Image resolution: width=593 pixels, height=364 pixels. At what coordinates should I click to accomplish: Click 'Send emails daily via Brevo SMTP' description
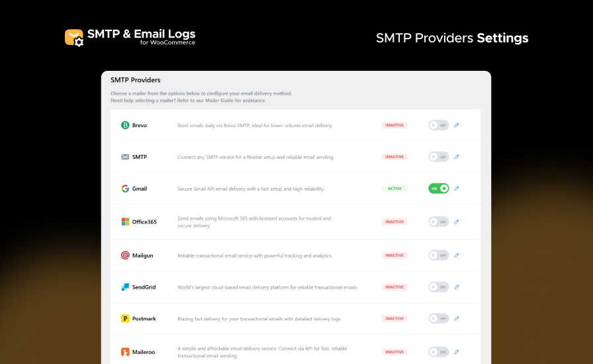coord(255,126)
